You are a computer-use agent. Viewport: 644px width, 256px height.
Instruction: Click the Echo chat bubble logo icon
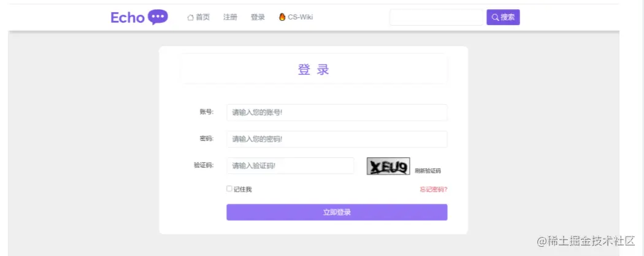click(158, 17)
